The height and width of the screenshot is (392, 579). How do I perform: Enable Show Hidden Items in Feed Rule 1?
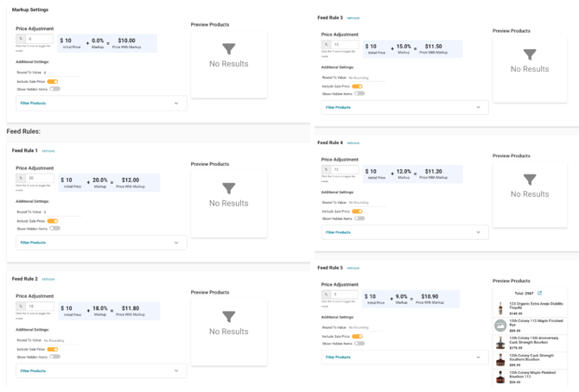tap(54, 229)
